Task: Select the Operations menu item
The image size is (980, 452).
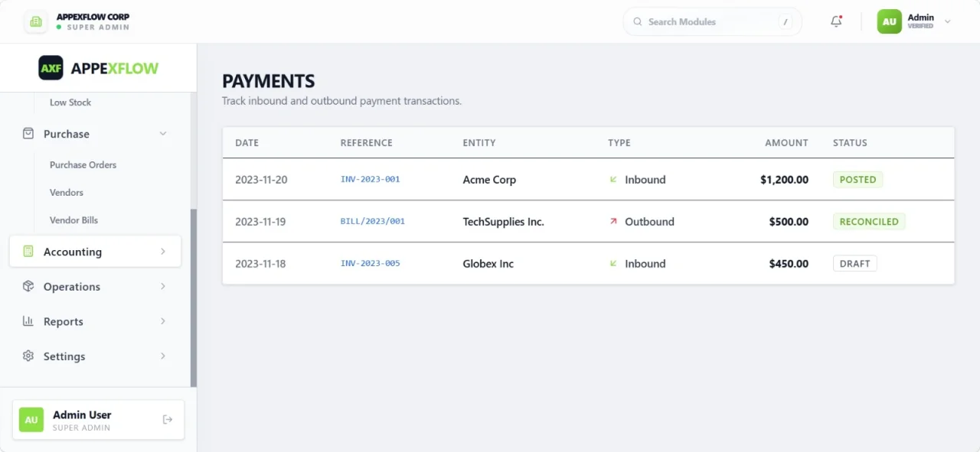Action: tap(95, 286)
